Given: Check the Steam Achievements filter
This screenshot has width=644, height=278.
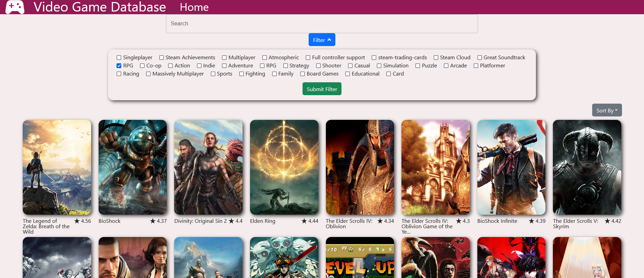Looking at the screenshot, I should (162, 58).
